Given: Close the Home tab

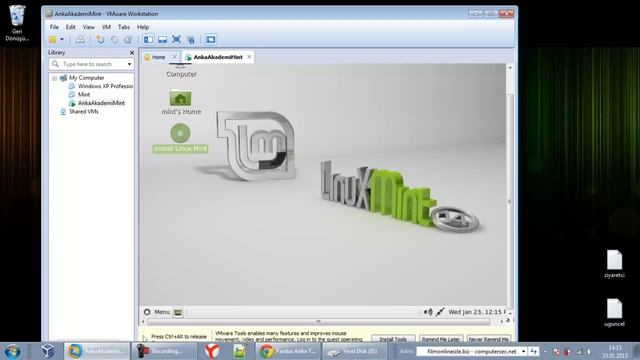Looking at the screenshot, I should tap(174, 57).
